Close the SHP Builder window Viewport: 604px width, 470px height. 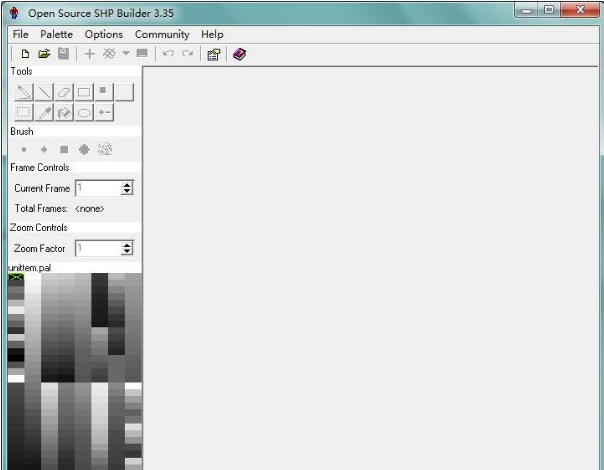tap(580, 10)
